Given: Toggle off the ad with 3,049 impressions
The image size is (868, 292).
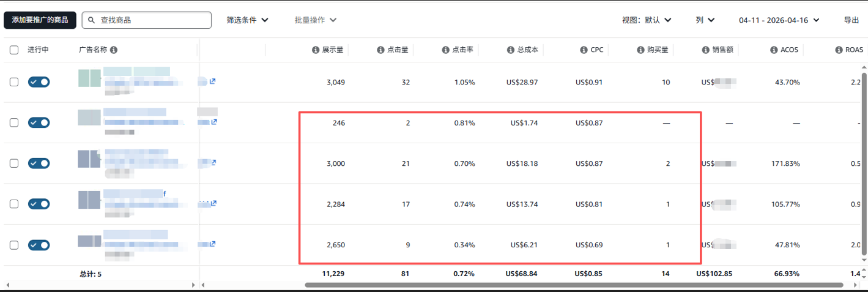Looking at the screenshot, I should (39, 82).
